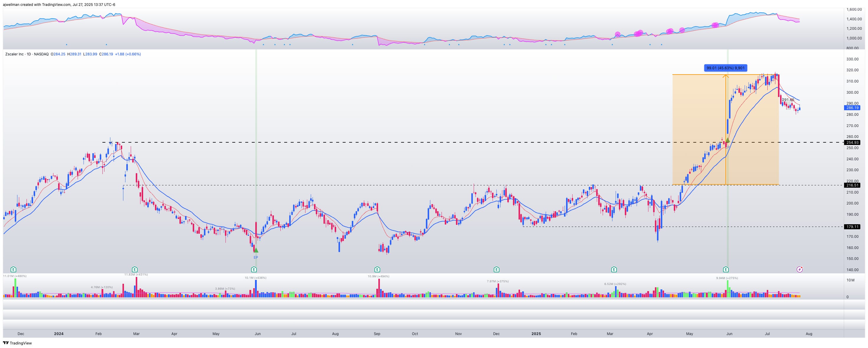Select the 254.93 price level label
The width and height of the screenshot is (868, 348).
point(852,143)
